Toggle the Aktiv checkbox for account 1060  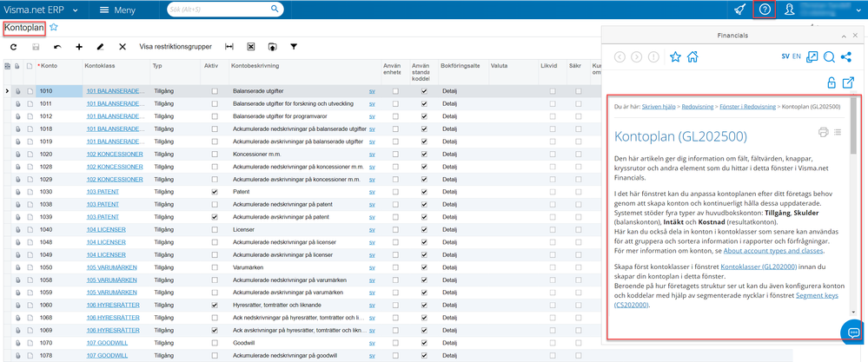tap(215, 306)
